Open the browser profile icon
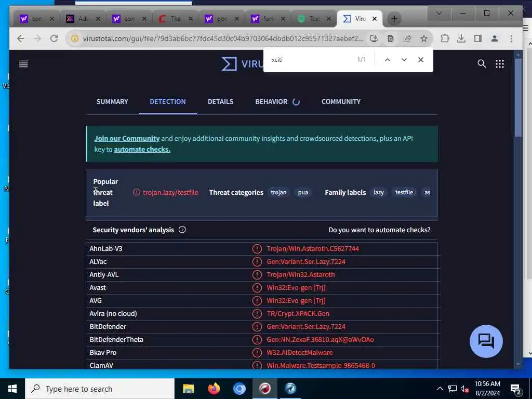Image resolution: width=532 pixels, height=399 pixels. 495,38
